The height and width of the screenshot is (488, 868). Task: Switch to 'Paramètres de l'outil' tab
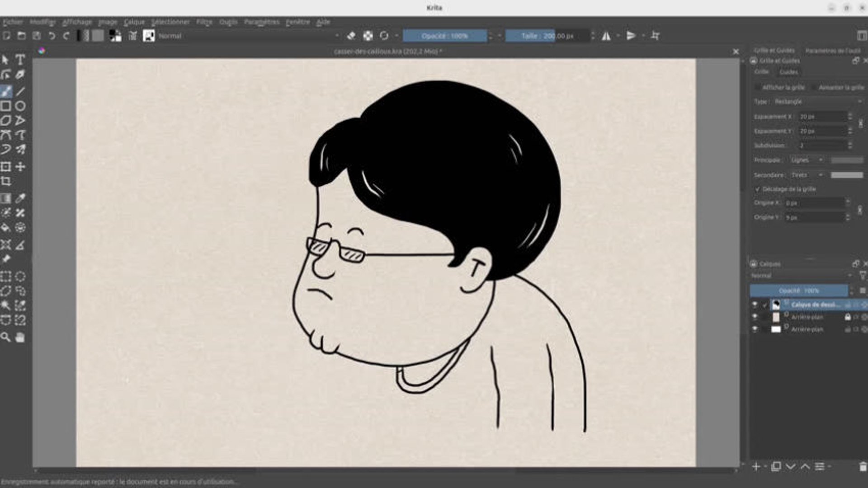tap(833, 51)
